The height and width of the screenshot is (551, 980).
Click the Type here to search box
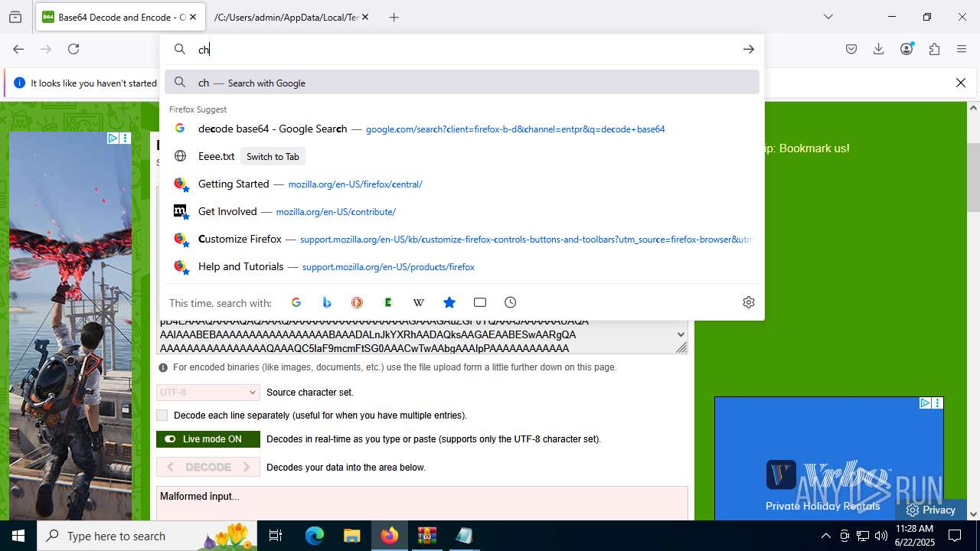[x=147, y=536]
